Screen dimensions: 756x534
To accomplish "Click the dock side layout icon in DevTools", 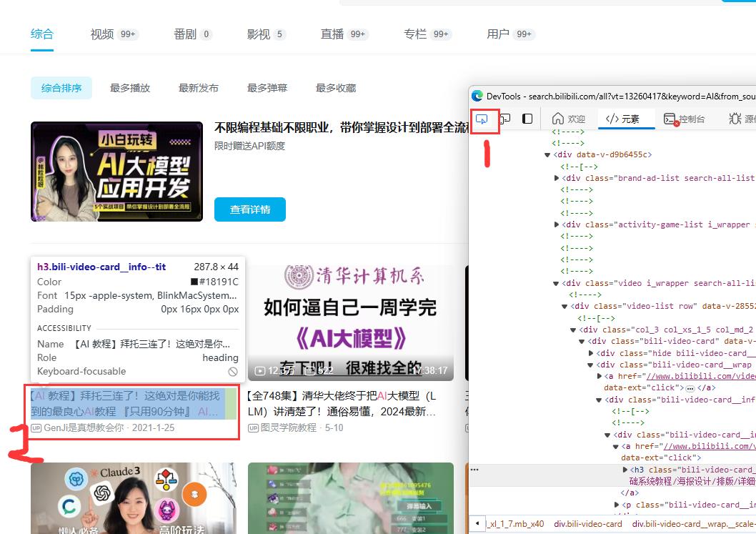I will [527, 120].
